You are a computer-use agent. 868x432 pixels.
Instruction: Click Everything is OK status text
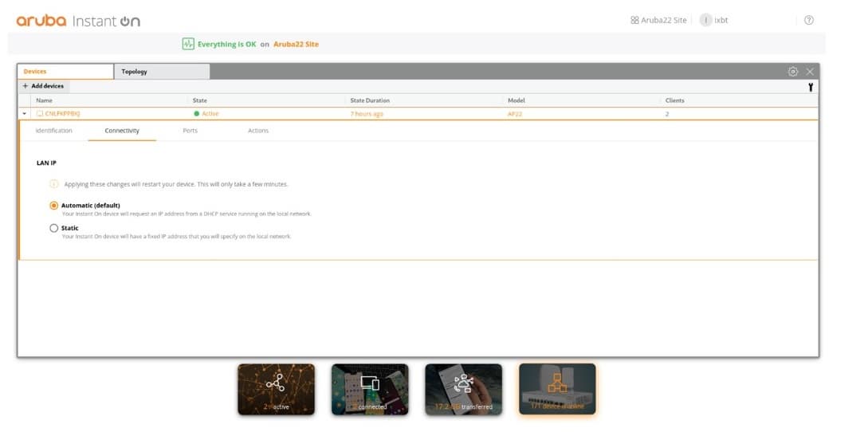[x=227, y=45]
